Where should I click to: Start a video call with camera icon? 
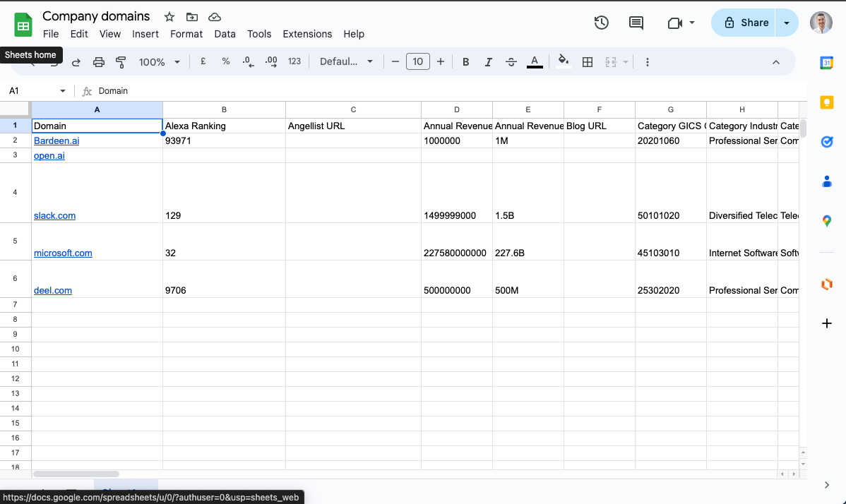pyautogui.click(x=675, y=23)
